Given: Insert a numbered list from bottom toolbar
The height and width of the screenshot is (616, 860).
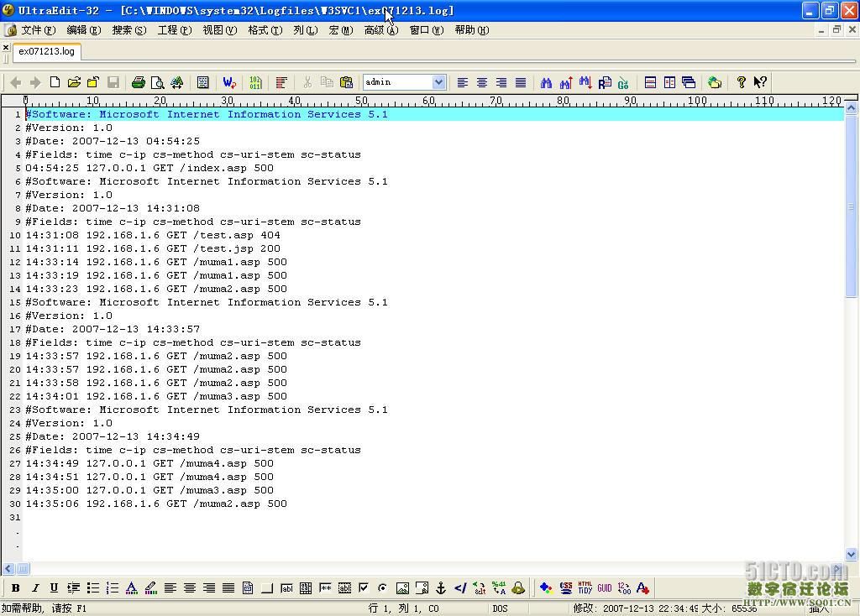Looking at the screenshot, I should click(x=113, y=588).
